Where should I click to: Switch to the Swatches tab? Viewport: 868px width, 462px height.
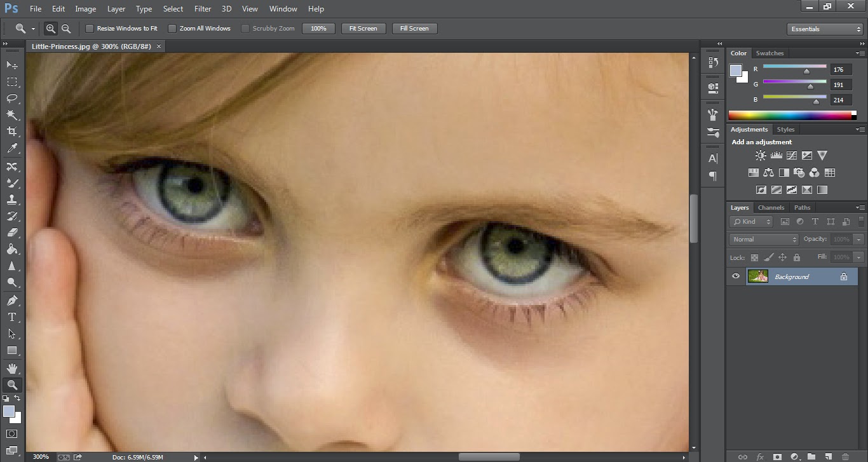(770, 53)
